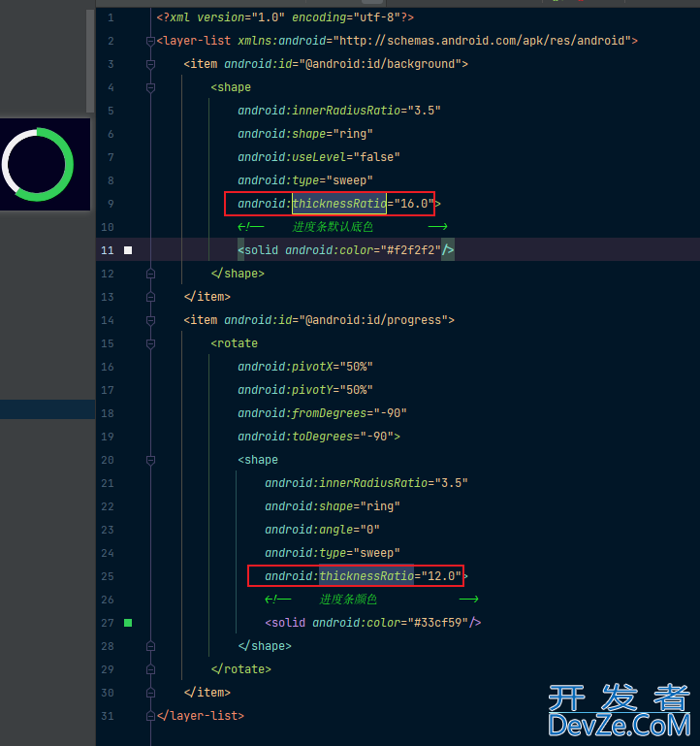Click android:type="sweep" on line 24
The height and width of the screenshot is (746, 700).
(333, 553)
